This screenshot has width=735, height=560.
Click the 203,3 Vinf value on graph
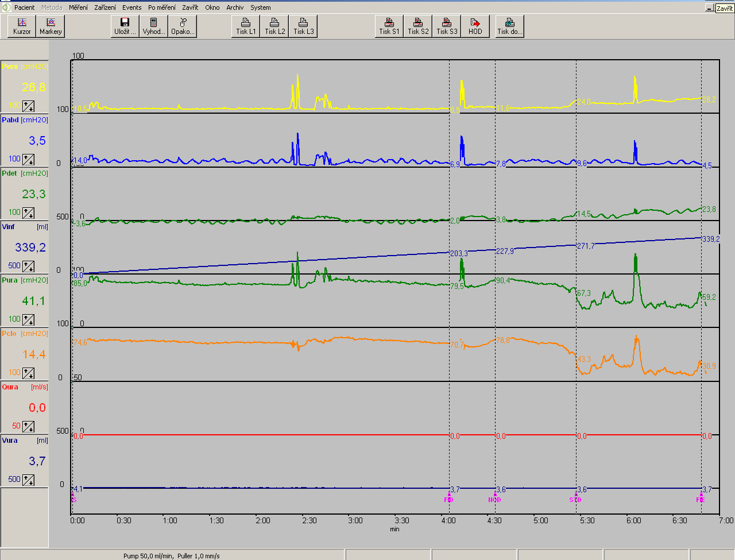click(x=459, y=253)
